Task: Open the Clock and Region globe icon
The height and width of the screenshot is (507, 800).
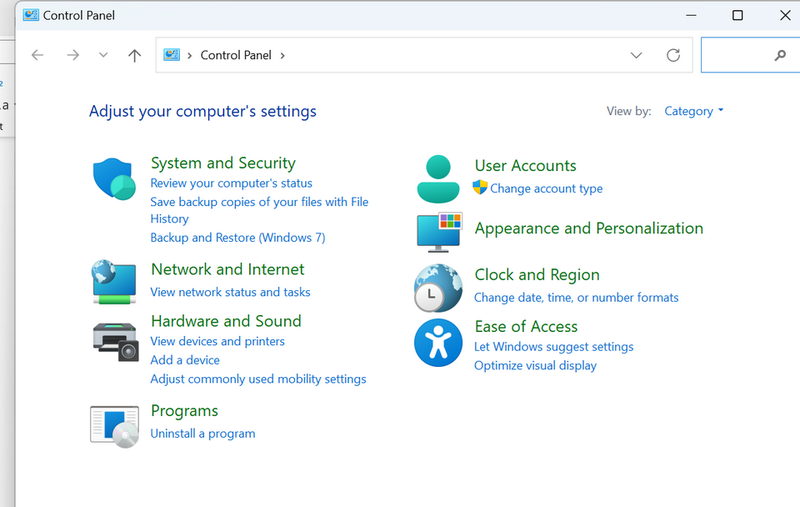Action: point(438,288)
